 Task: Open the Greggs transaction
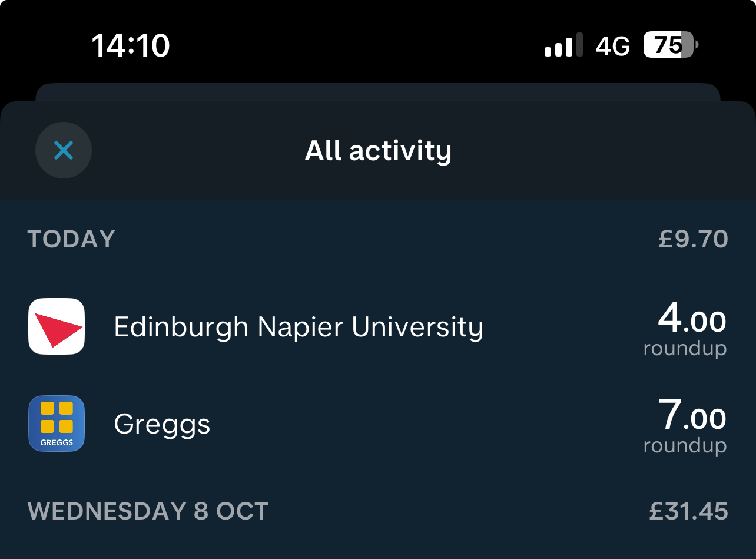pyautogui.click(x=162, y=424)
